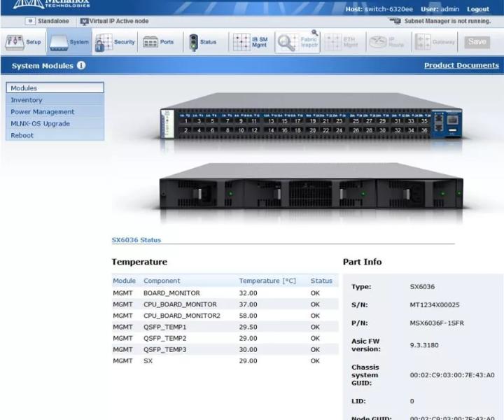Screen dimensions: 504x420
Task: Click port 19 on the switch front
Action: pyautogui.click(x=312, y=121)
